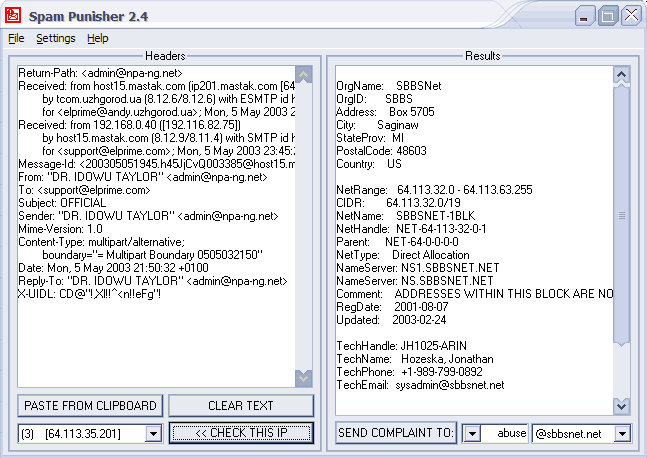Click the TechName: Hozeska, Jonathan line

click(415, 359)
